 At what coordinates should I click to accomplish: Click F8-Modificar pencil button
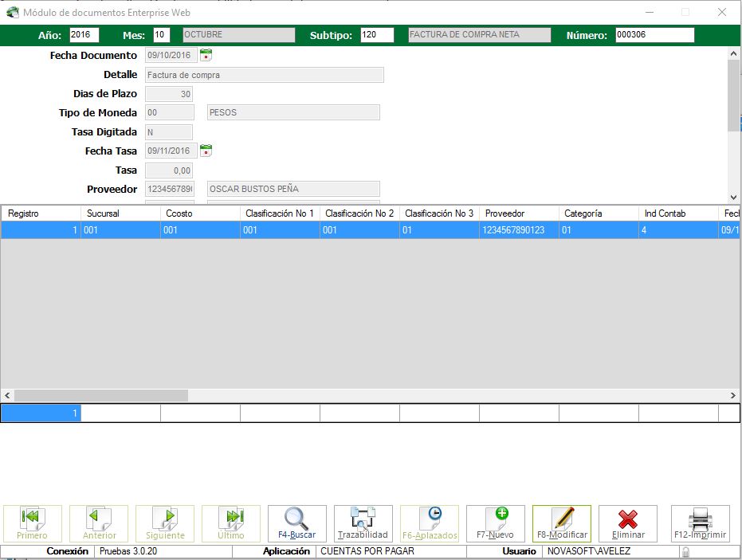[562, 523]
